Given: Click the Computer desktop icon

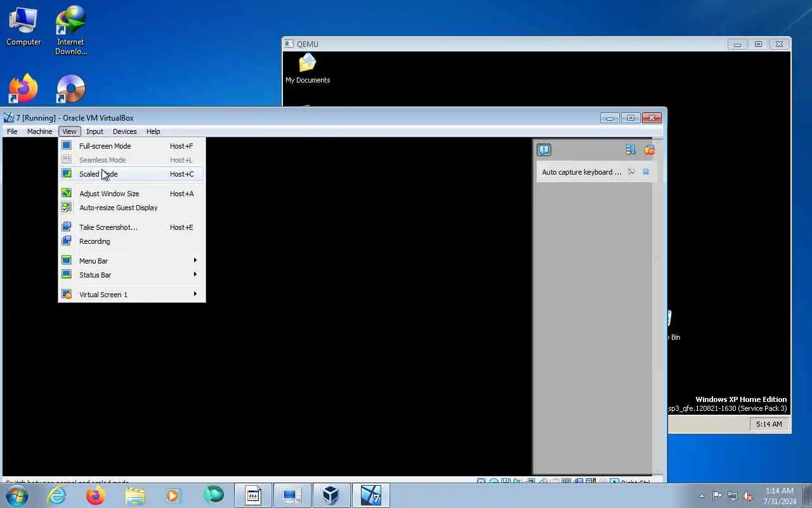Looking at the screenshot, I should coord(23,26).
